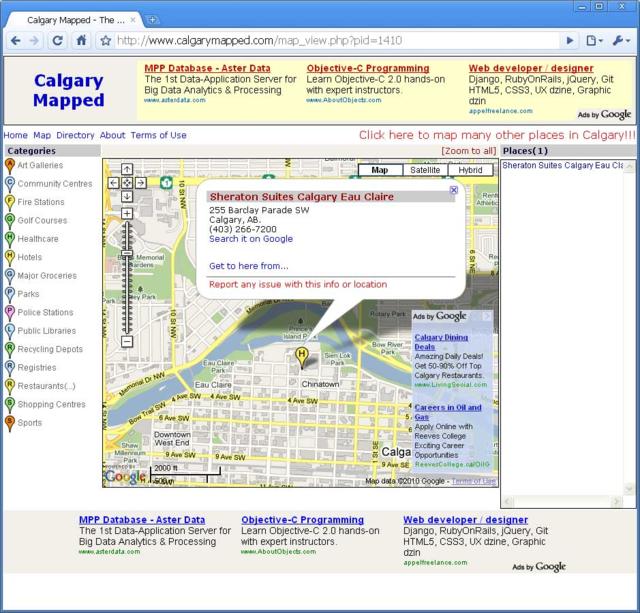640x613 pixels.
Task: Open the Home navigation link
Action: coord(16,135)
